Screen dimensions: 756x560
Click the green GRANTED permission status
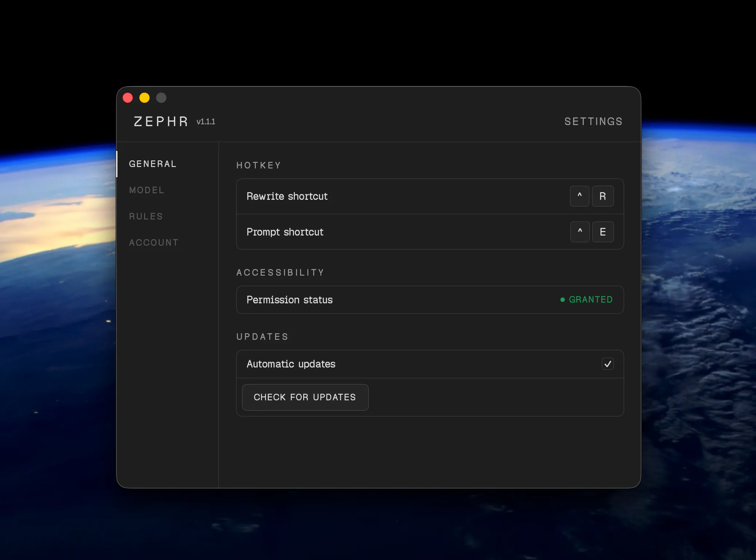click(x=587, y=300)
